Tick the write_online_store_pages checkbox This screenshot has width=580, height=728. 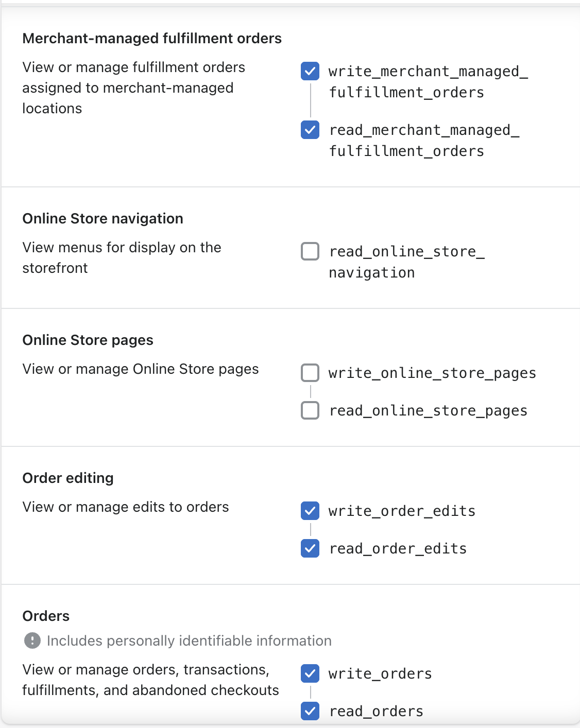[x=310, y=373]
